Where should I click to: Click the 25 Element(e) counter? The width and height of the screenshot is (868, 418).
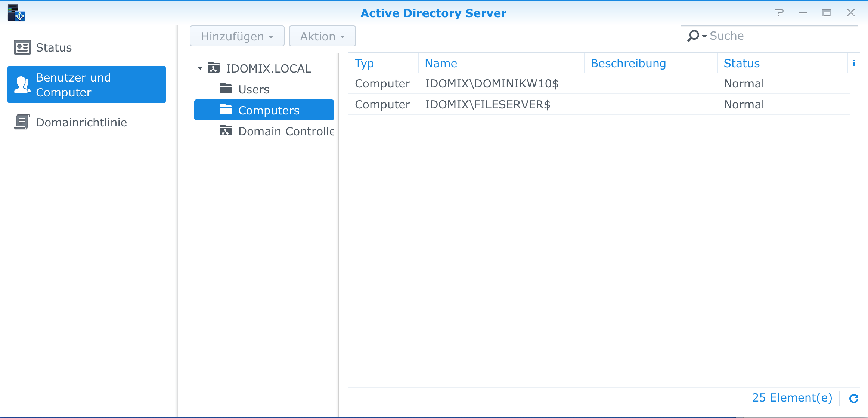(792, 397)
